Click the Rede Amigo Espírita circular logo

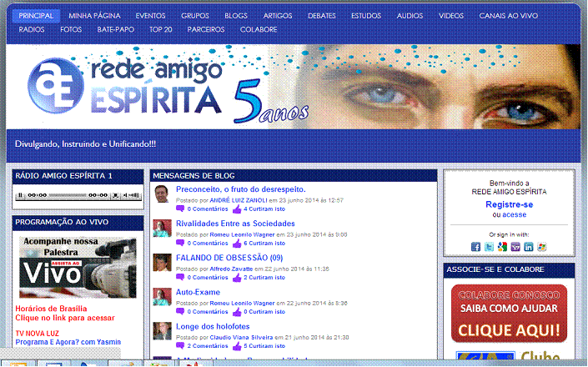pyautogui.click(x=56, y=85)
